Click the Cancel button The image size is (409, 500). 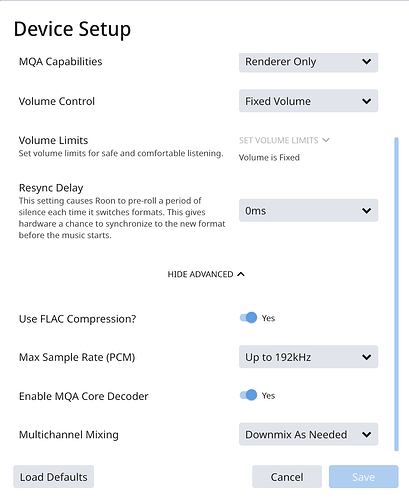(x=287, y=477)
